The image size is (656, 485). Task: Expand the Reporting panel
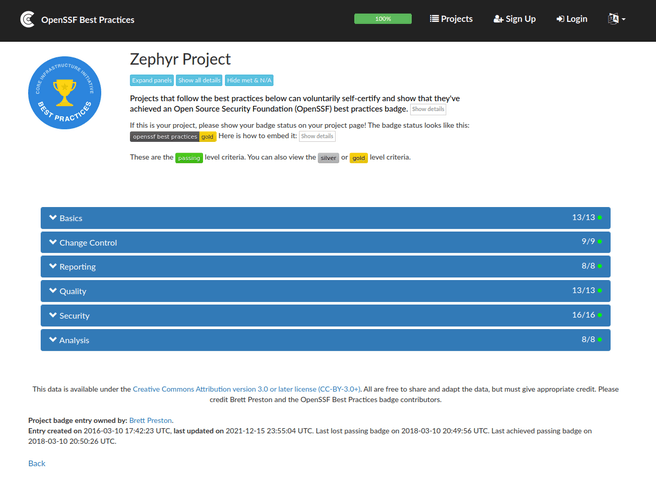click(x=325, y=267)
